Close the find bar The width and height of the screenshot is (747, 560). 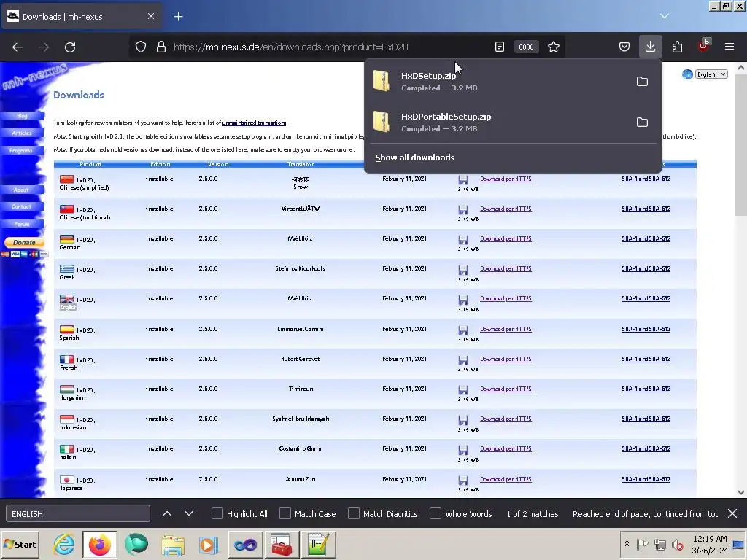coord(732,513)
